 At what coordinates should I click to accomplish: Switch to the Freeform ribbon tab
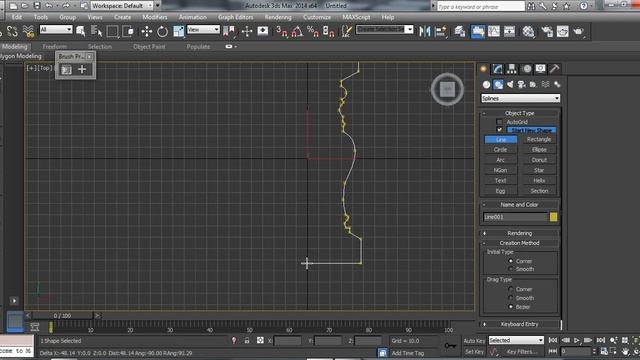point(54,47)
